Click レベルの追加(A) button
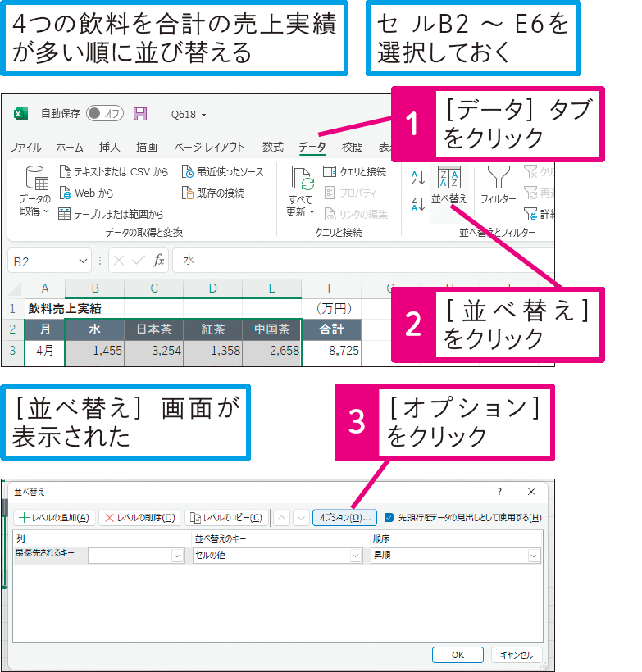Image resolution: width=642 pixels, height=672 pixels. point(54,518)
